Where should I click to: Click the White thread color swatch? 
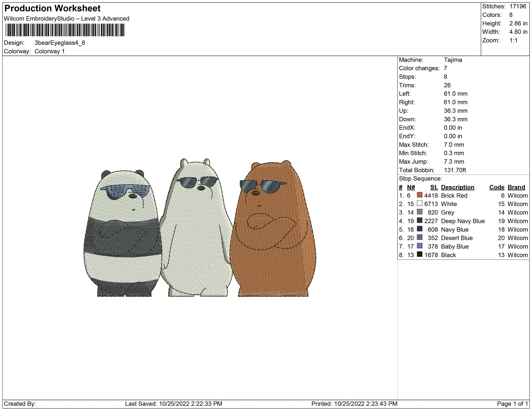click(419, 204)
